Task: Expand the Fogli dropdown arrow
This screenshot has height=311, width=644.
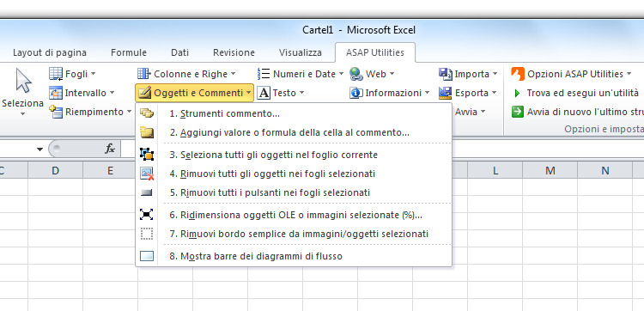Action: click(x=94, y=74)
